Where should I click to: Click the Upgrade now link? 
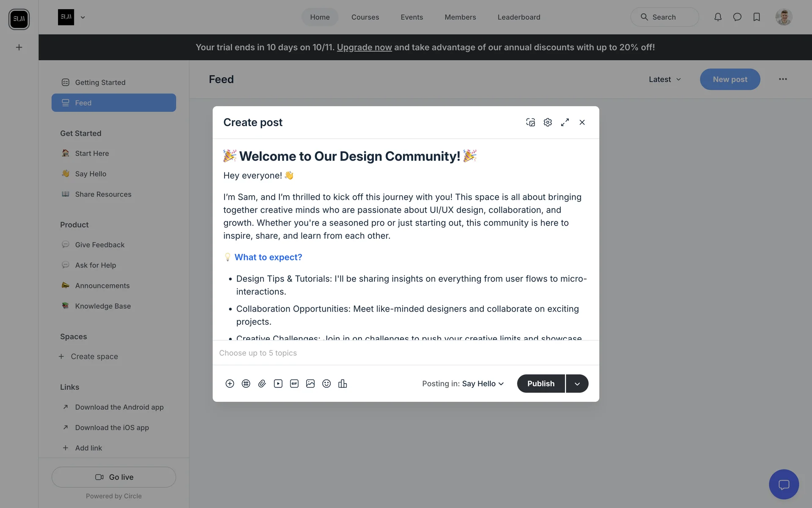(364, 47)
